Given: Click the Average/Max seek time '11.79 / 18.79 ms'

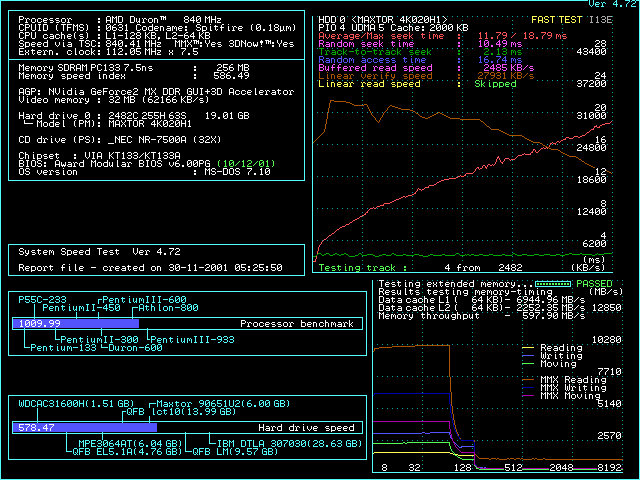Looking at the screenshot, I should click(x=522, y=36).
